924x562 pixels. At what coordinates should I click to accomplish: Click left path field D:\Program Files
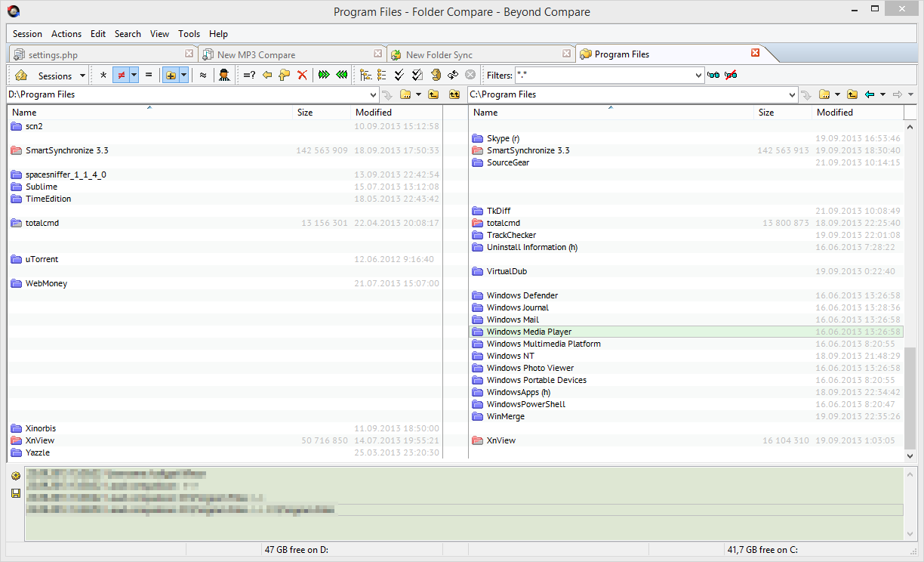187,94
